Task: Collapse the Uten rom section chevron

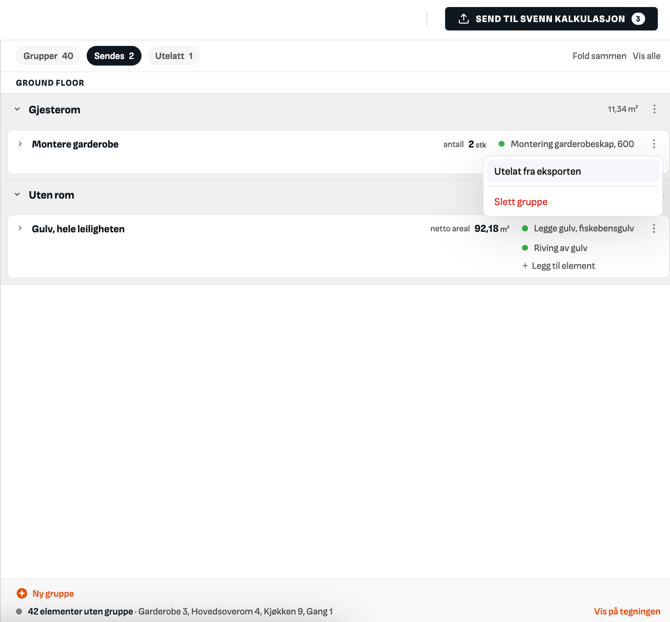Action: (18, 195)
